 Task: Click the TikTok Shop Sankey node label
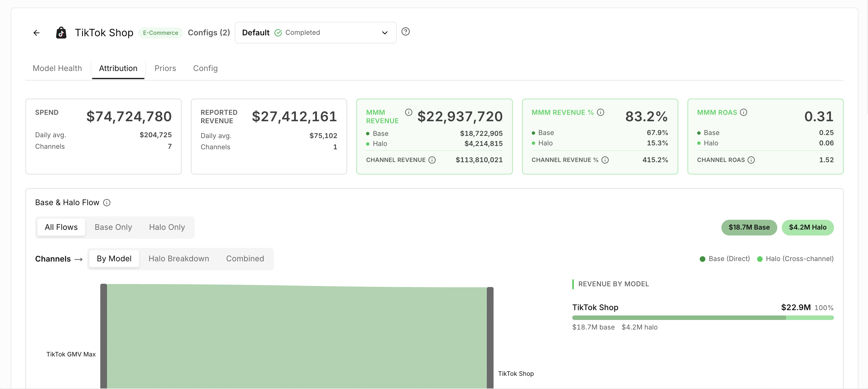[516, 374]
